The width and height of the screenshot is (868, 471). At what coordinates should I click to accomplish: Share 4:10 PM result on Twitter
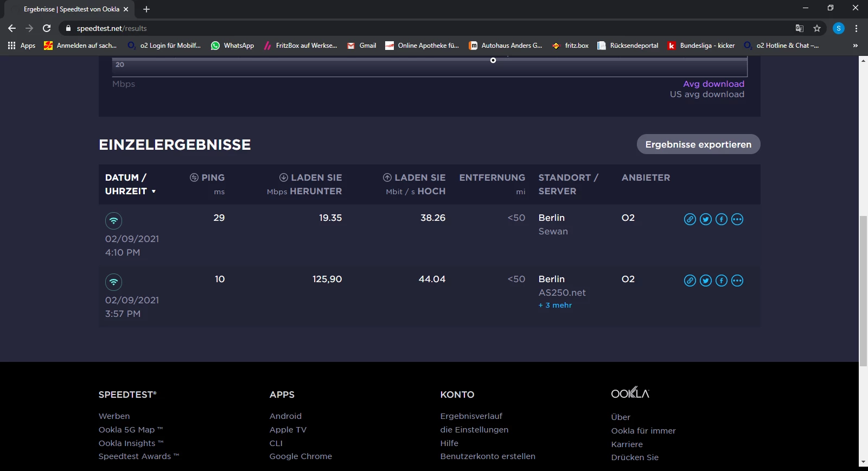point(705,219)
